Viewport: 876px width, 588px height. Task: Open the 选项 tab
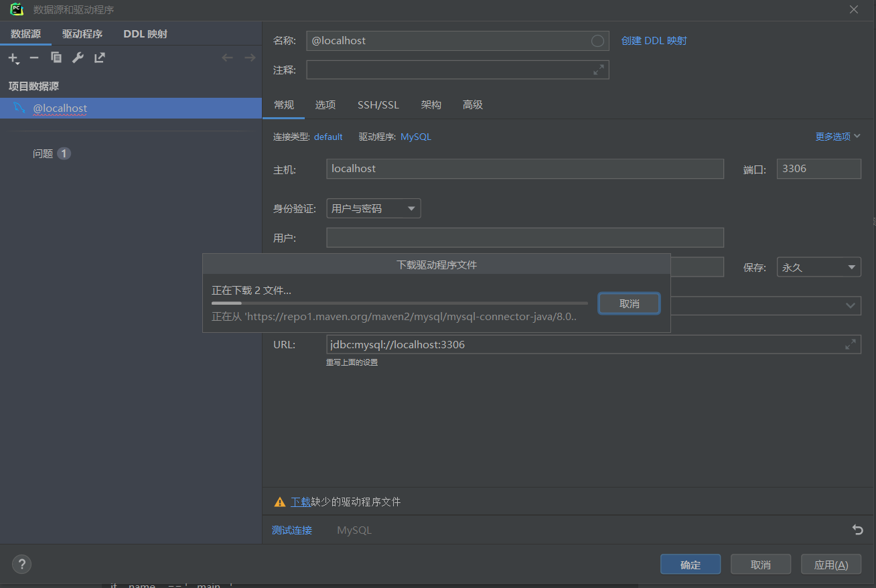pos(325,105)
